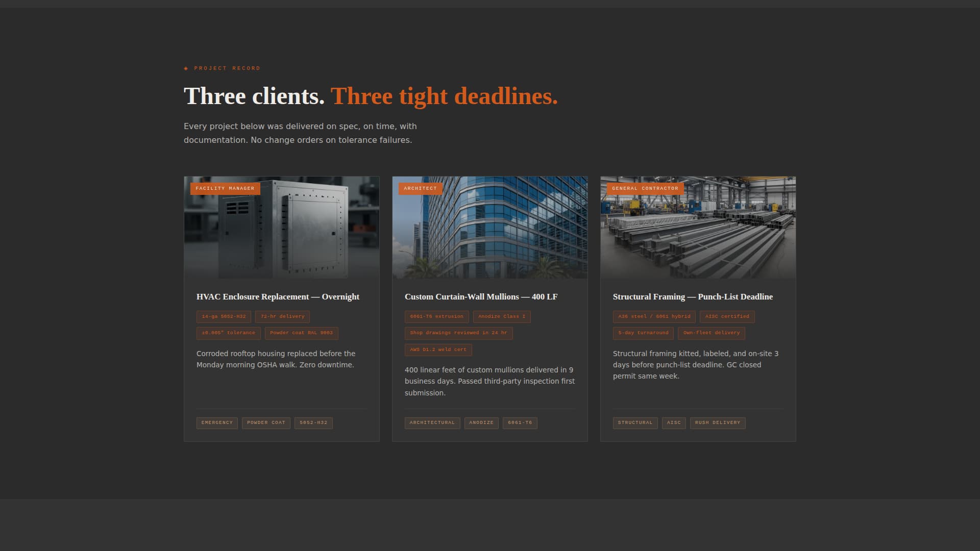Expand the Own-fleet delivery chip
The image size is (980, 551).
pos(711,333)
